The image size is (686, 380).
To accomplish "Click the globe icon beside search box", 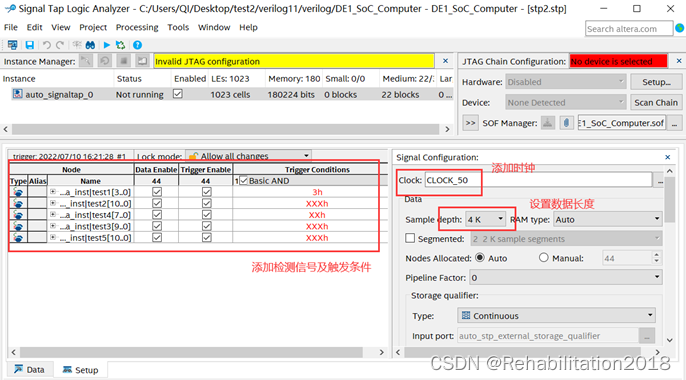I will pyautogui.click(x=679, y=28).
